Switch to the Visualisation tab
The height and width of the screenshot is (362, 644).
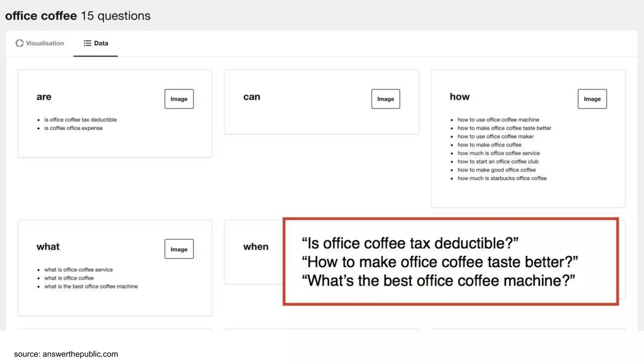pyautogui.click(x=40, y=43)
